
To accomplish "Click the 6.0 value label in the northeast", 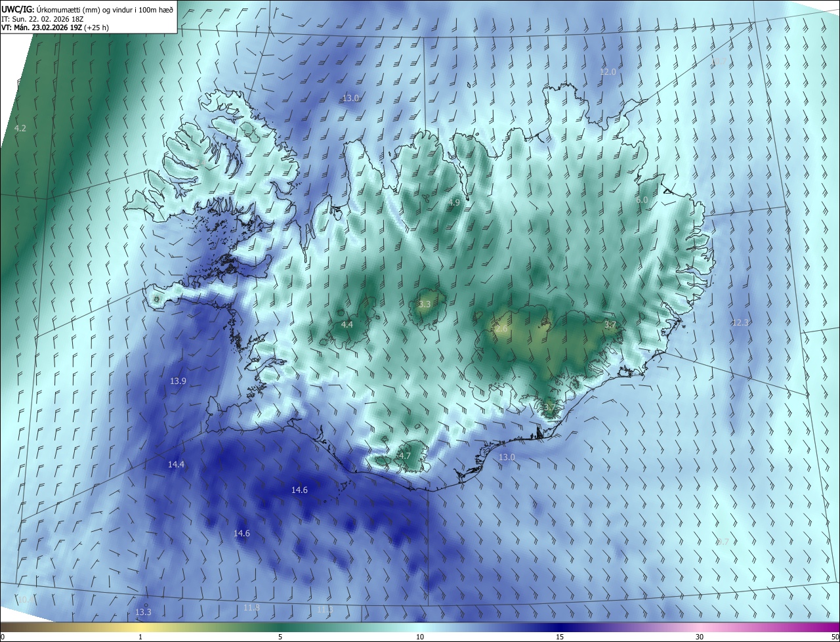I will click(x=642, y=200).
